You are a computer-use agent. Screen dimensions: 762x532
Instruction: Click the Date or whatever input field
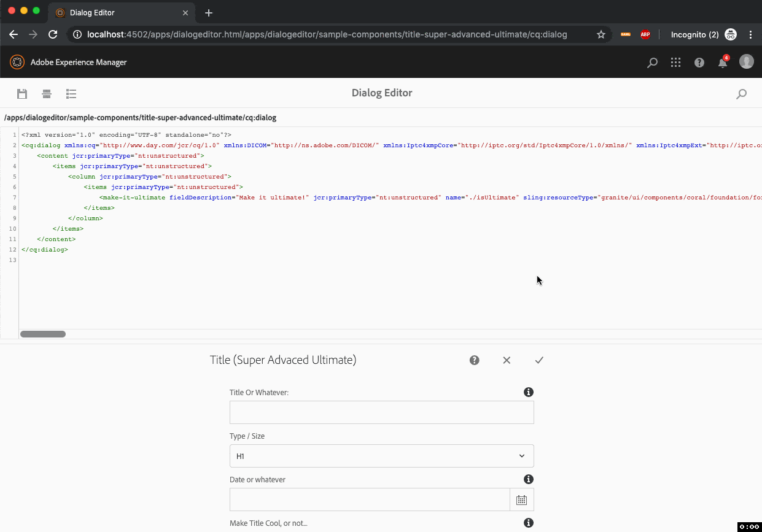(370, 499)
